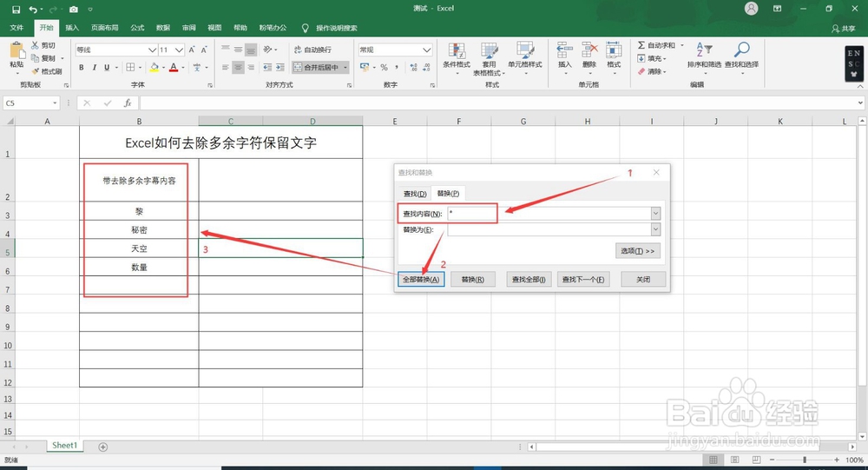The image size is (868, 470).
Task: Toggle align left
Action: 226,67
